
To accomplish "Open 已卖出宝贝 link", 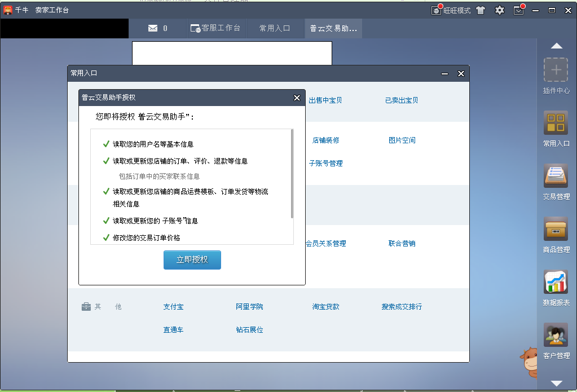I will point(402,100).
